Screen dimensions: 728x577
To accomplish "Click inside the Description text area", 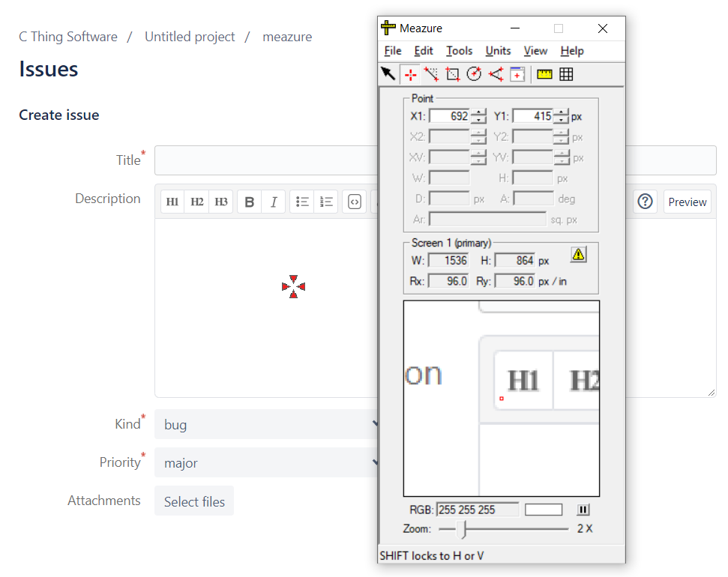I will click(x=266, y=308).
